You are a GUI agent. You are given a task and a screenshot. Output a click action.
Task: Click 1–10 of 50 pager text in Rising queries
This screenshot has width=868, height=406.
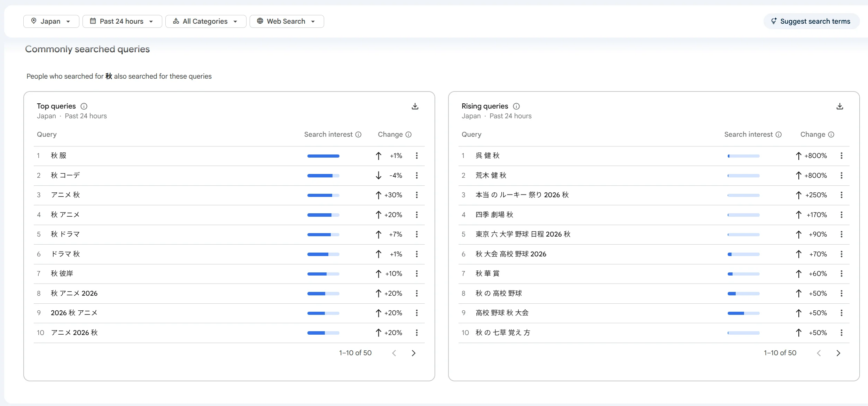pyautogui.click(x=780, y=353)
